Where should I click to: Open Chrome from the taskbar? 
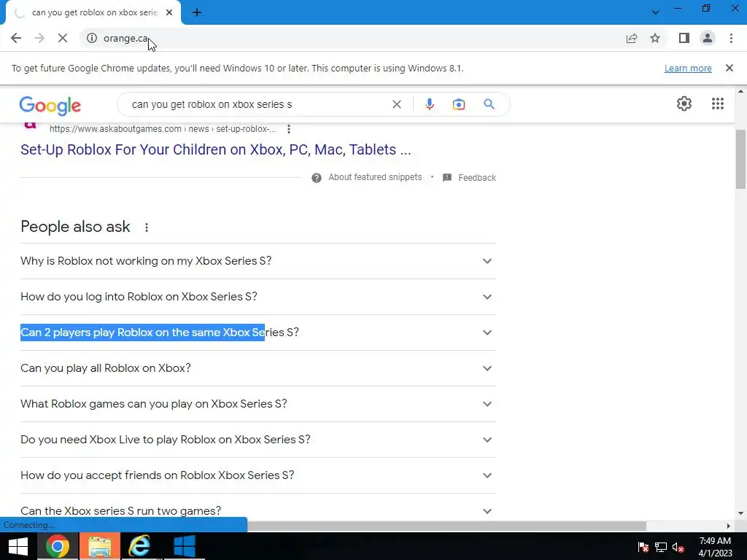pyautogui.click(x=57, y=546)
